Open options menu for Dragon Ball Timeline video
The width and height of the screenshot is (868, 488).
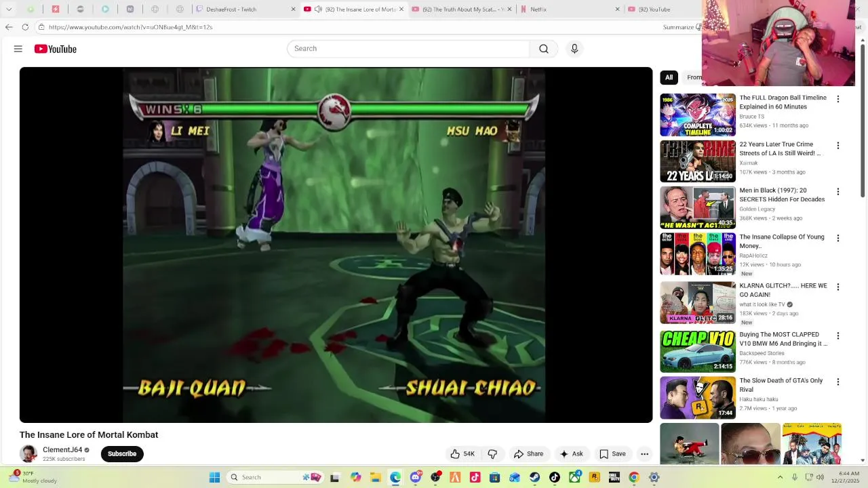(838, 99)
